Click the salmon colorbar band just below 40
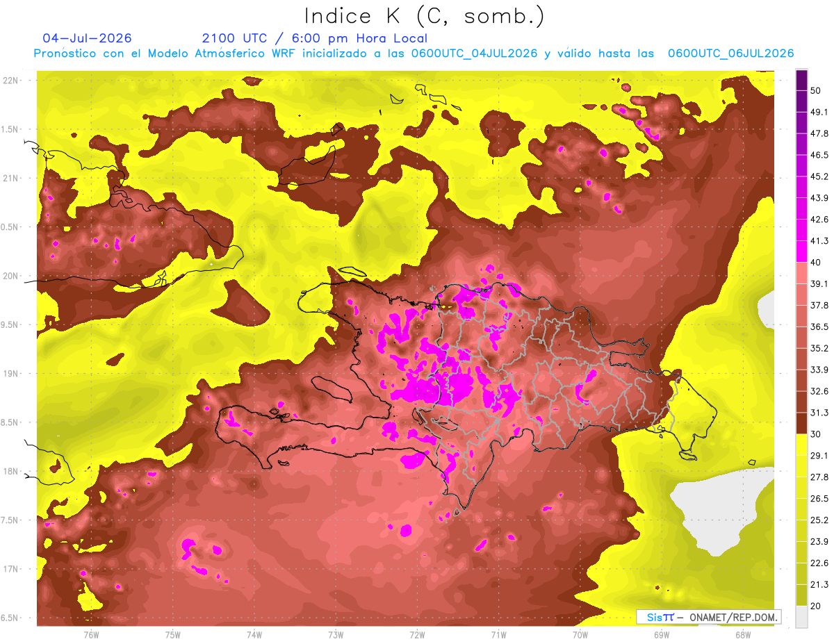This screenshot has width=834, height=644. click(801, 273)
